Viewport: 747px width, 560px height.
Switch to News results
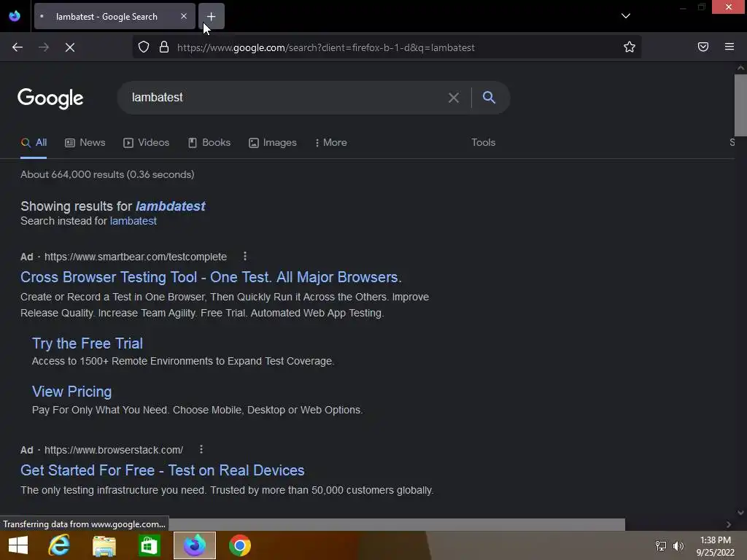[x=85, y=143]
